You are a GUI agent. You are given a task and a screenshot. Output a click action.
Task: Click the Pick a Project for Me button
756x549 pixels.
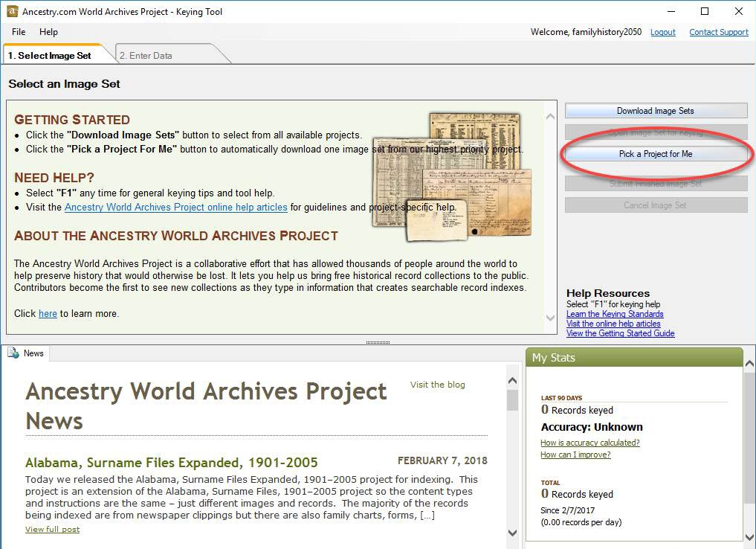656,154
